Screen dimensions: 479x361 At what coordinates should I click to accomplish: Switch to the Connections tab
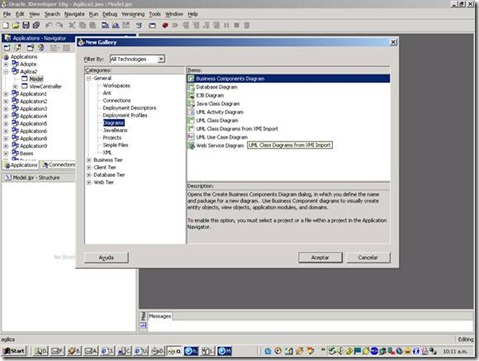[58, 165]
